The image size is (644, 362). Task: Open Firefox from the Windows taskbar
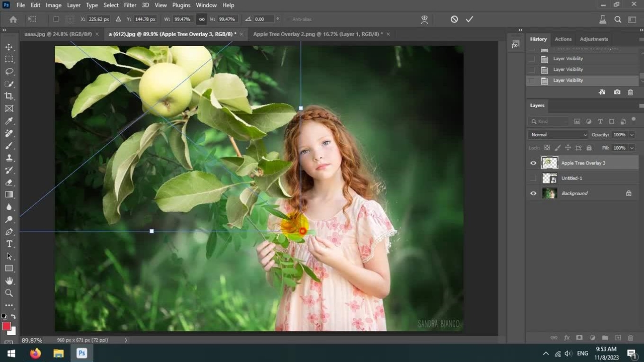[35, 353]
